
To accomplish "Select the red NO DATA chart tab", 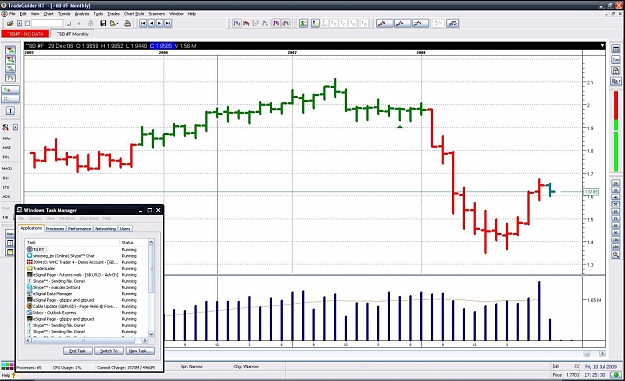I will click(x=26, y=34).
